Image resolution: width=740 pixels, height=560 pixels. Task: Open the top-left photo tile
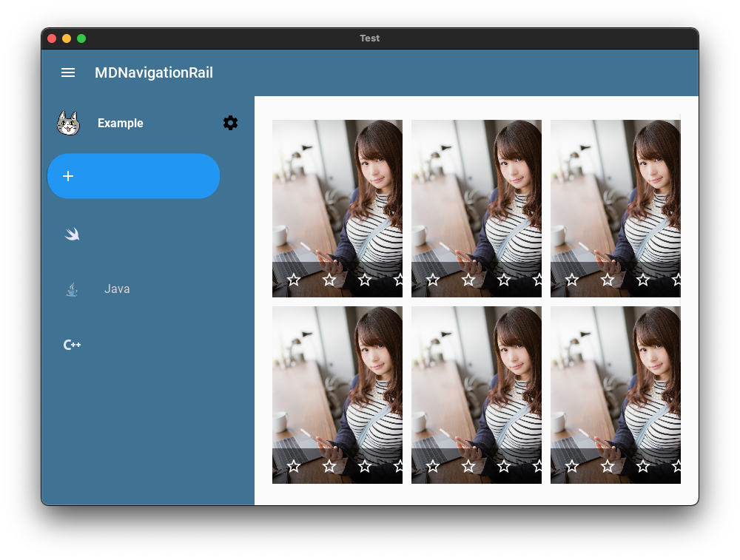337,209
